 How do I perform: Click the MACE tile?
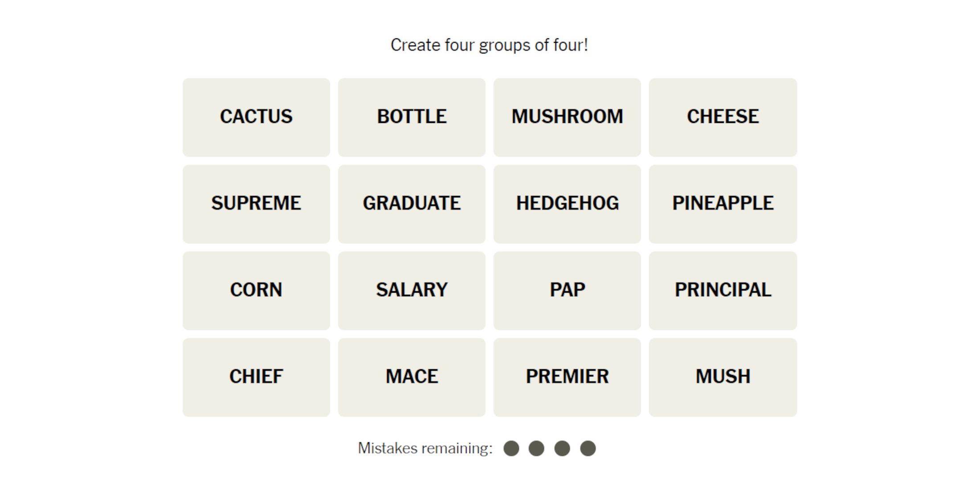[x=412, y=377]
